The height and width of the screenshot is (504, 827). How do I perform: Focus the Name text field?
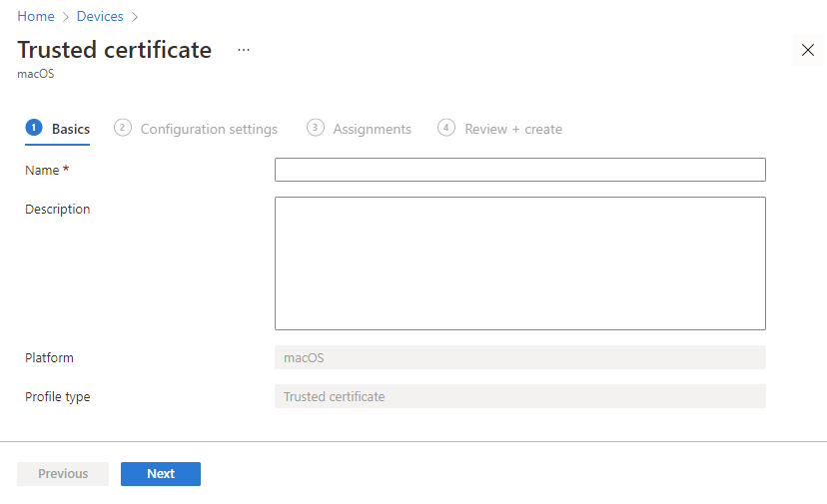519,170
